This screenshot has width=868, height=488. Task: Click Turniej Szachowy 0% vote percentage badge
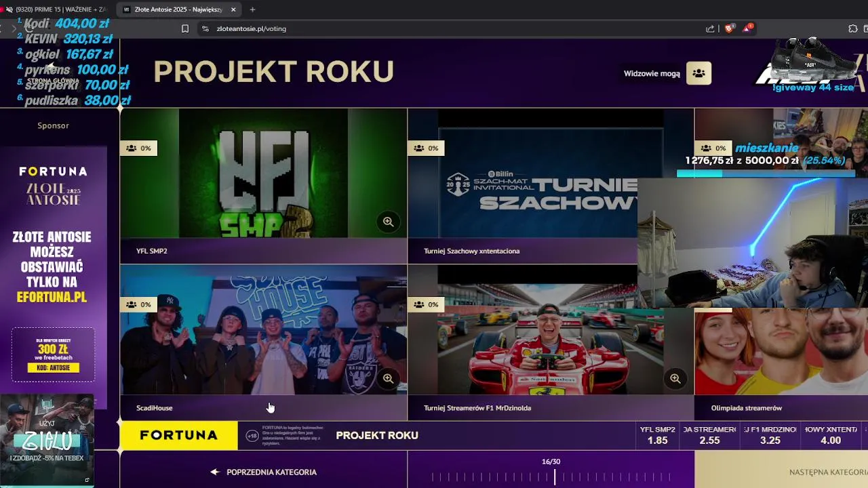click(426, 148)
